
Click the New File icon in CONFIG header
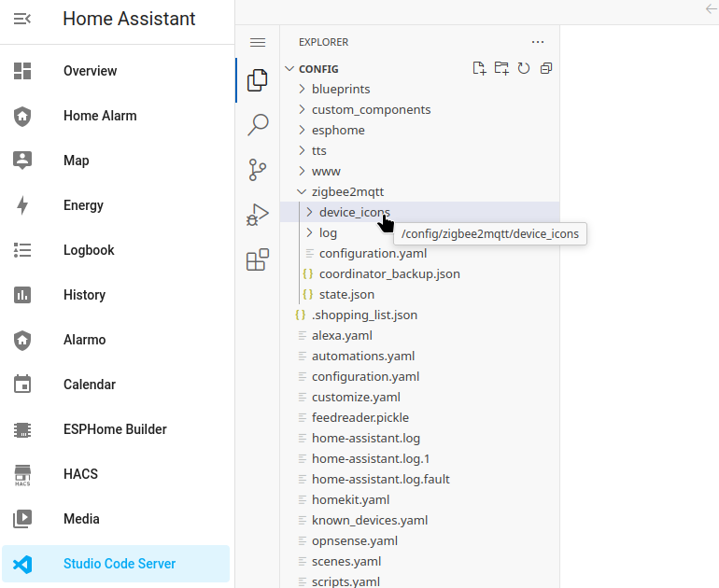479,68
